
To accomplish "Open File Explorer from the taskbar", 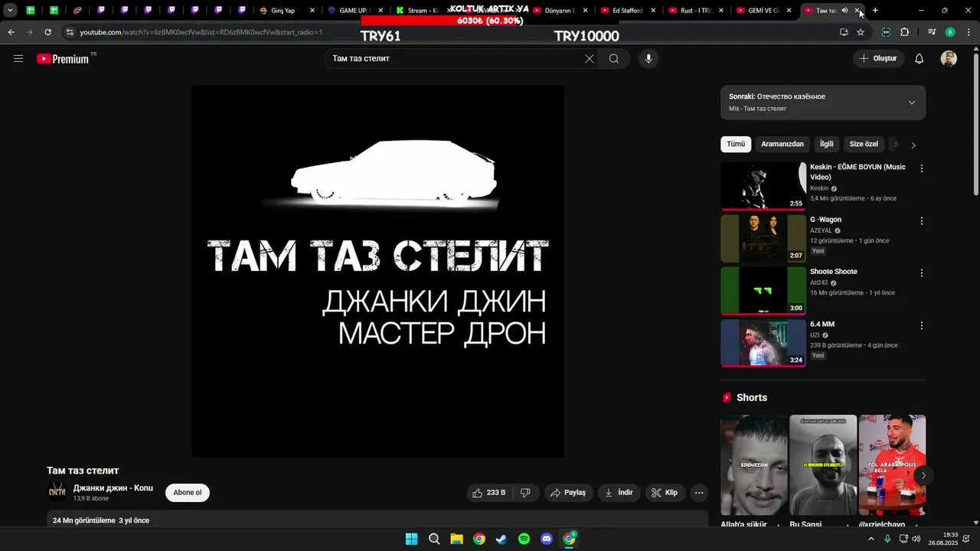I will coord(456,539).
